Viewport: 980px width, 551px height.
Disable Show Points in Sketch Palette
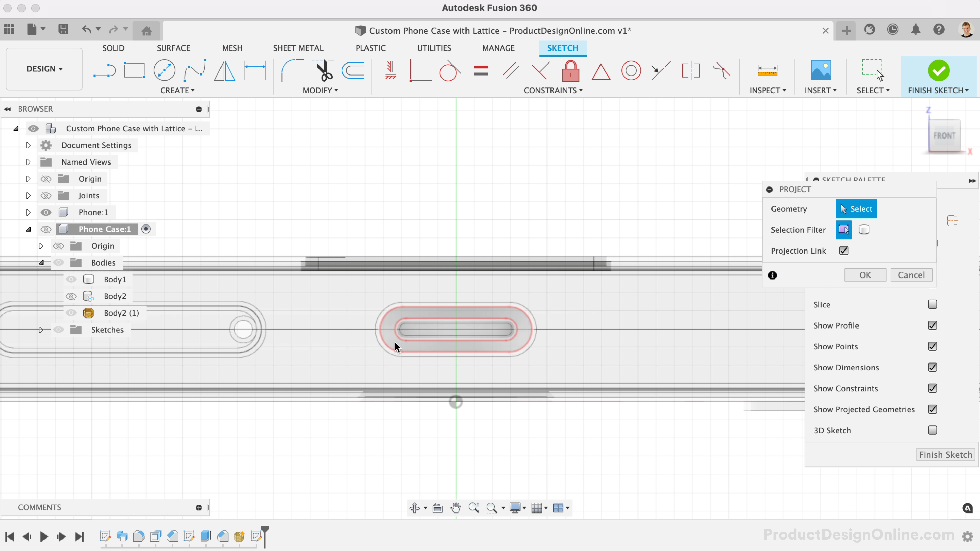click(932, 346)
